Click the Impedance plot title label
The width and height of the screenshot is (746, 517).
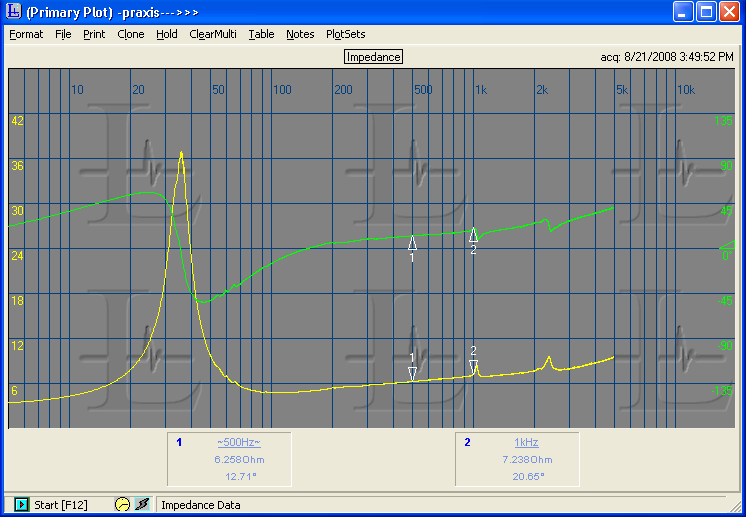tap(373, 57)
